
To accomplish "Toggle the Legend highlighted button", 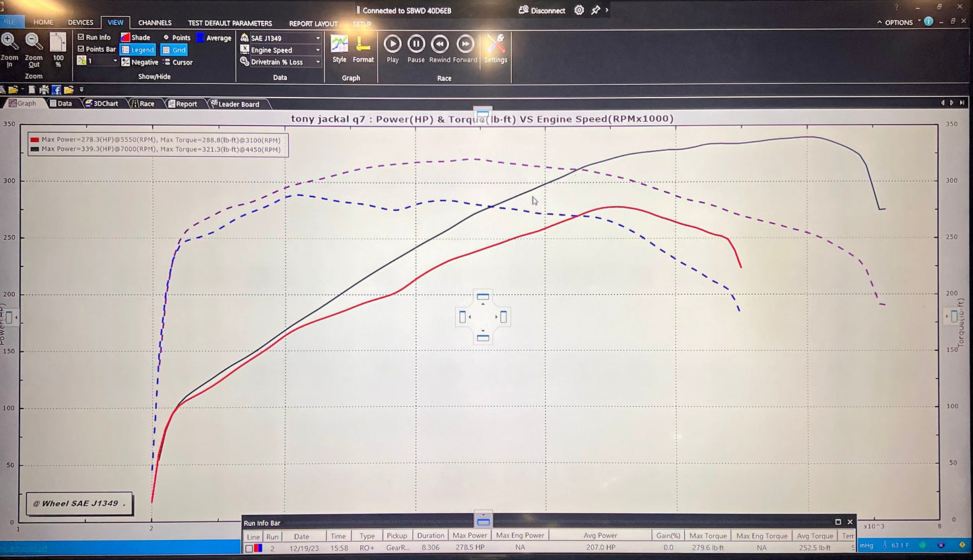I will click(137, 49).
